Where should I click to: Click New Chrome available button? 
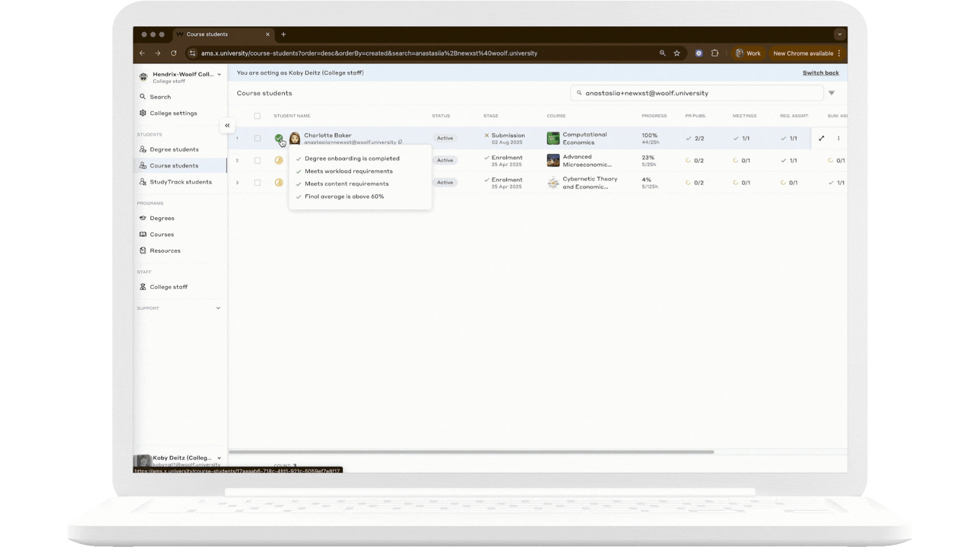[x=803, y=53]
